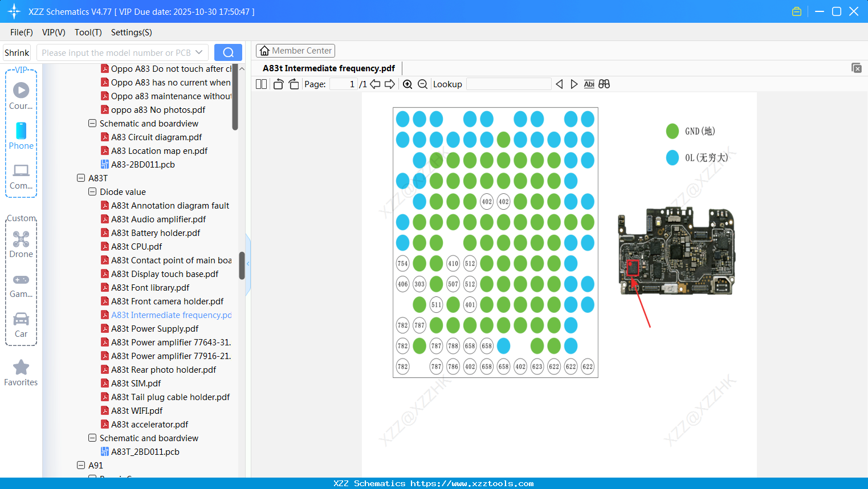Open the model number dropdown

click(x=199, y=52)
